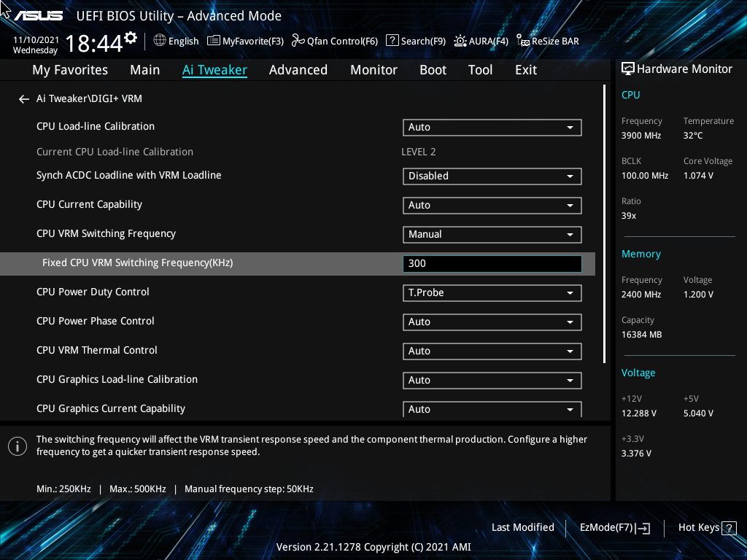This screenshot has width=747, height=560.
Task: Click the back arrow to Ai Tweaker
Action: pyautogui.click(x=24, y=99)
